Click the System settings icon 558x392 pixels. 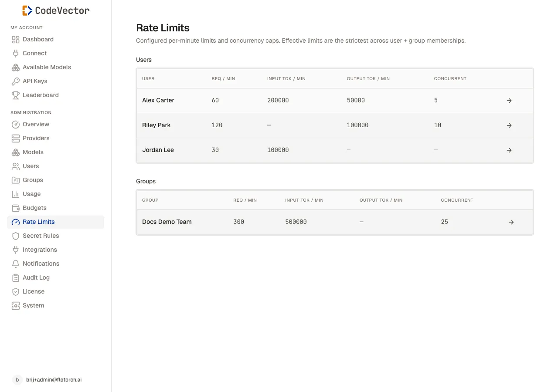[x=16, y=306]
